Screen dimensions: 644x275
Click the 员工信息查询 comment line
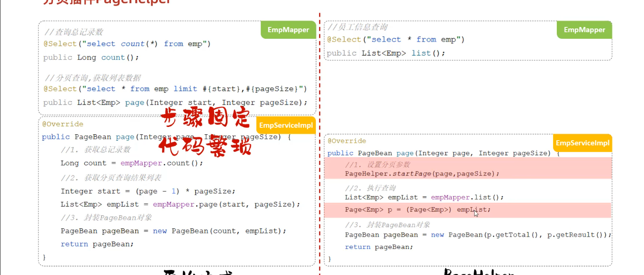358,27
